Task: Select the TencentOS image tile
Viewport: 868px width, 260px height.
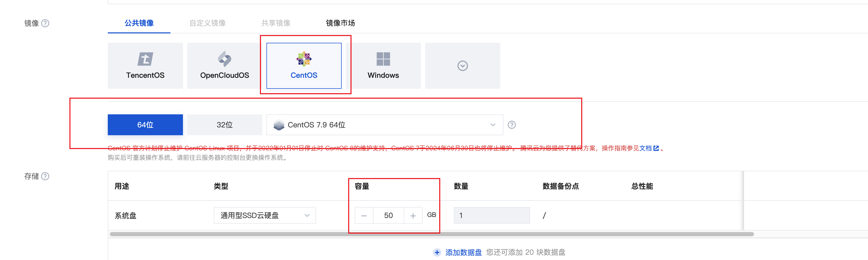Action: [x=145, y=66]
